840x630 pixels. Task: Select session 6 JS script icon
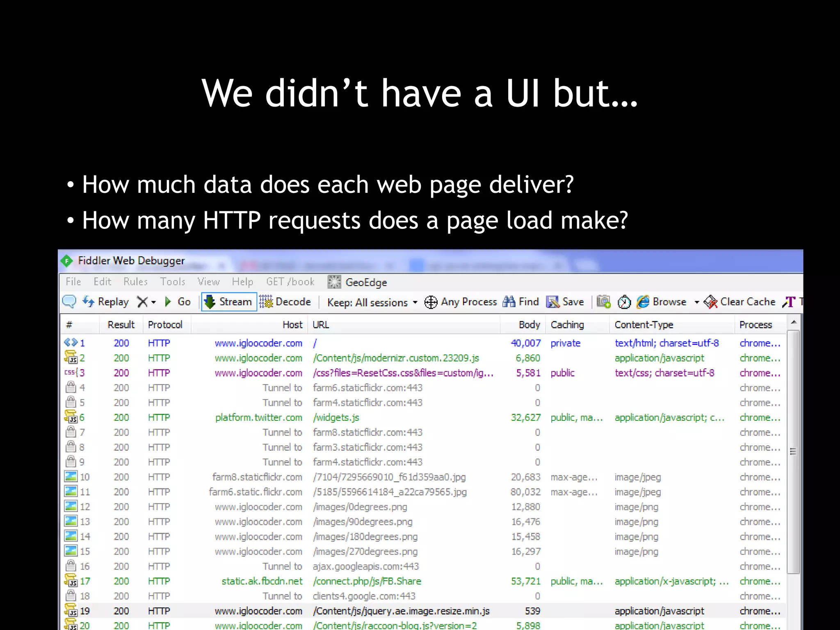tap(71, 417)
